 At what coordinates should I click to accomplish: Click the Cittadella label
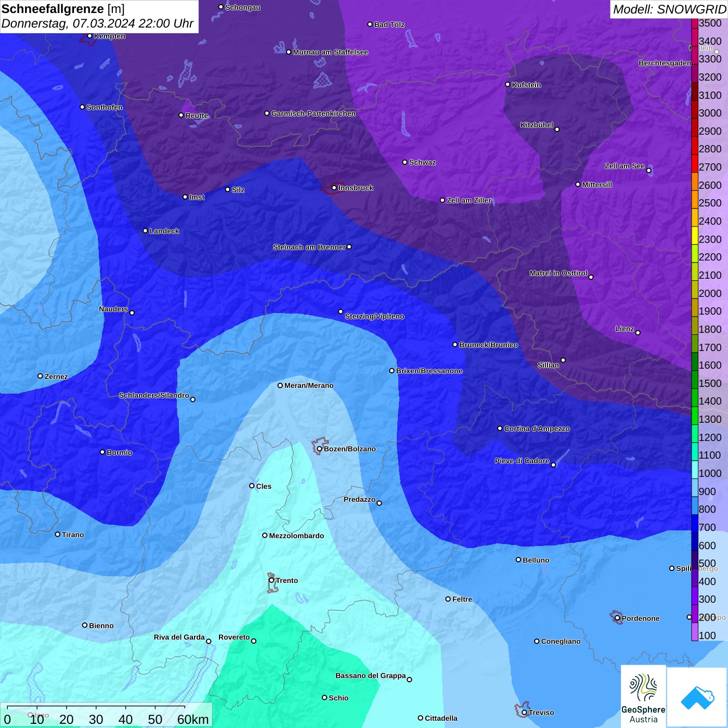pyautogui.click(x=441, y=718)
